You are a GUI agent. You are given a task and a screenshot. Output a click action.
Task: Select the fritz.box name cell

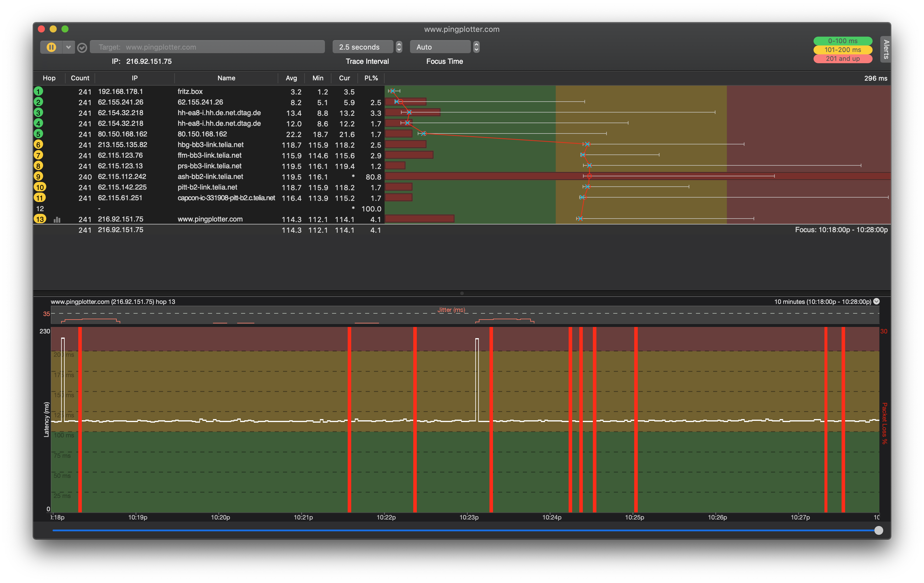click(x=190, y=91)
